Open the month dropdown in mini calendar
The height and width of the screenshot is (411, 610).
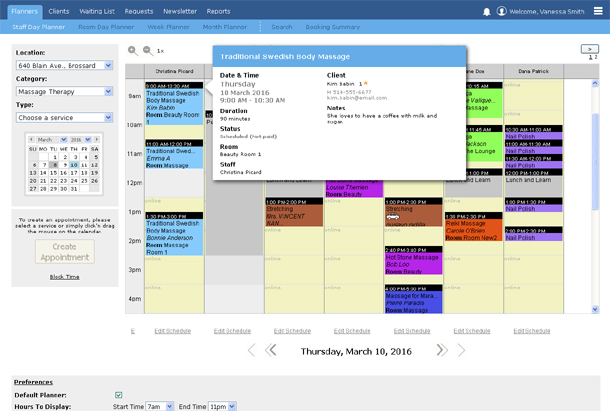tap(52, 139)
